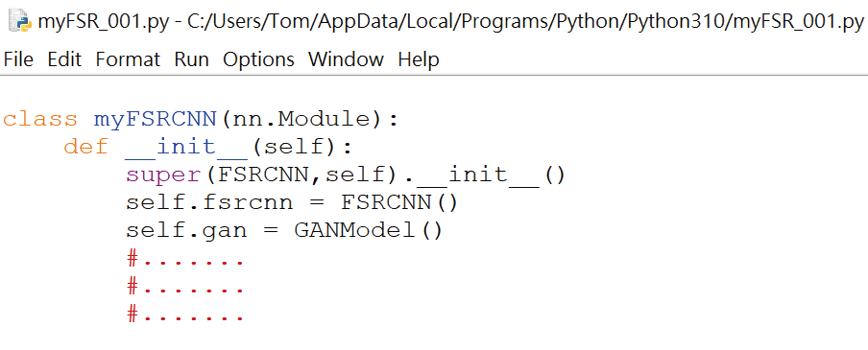This screenshot has height=350, width=868.
Task: Open the Help menu
Action: pyautogui.click(x=419, y=59)
